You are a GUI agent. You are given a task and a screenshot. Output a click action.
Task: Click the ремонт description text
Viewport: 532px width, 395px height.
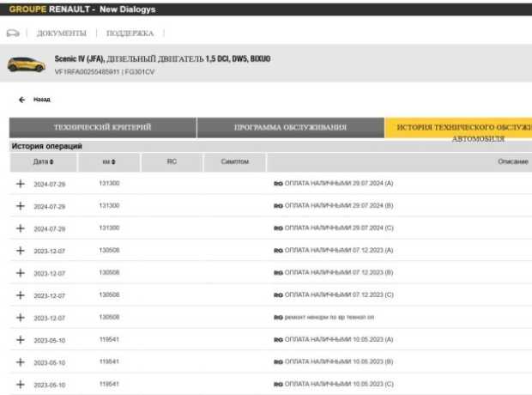[x=329, y=317]
